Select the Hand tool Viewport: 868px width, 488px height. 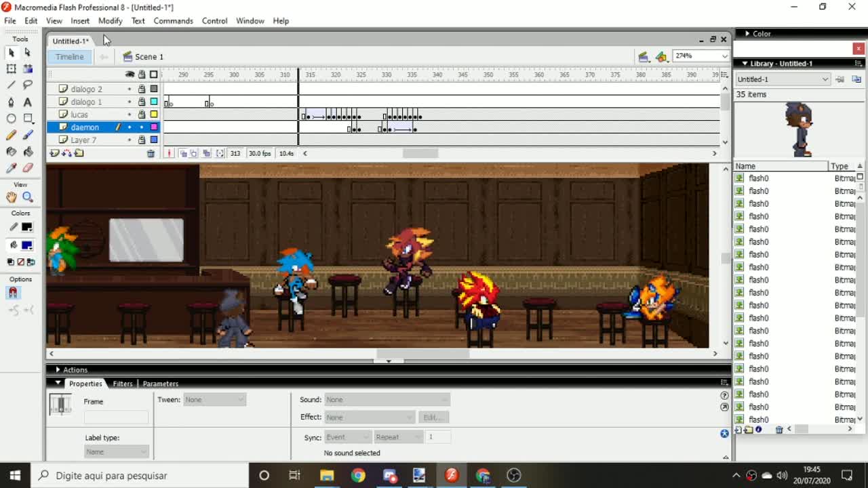(x=11, y=197)
